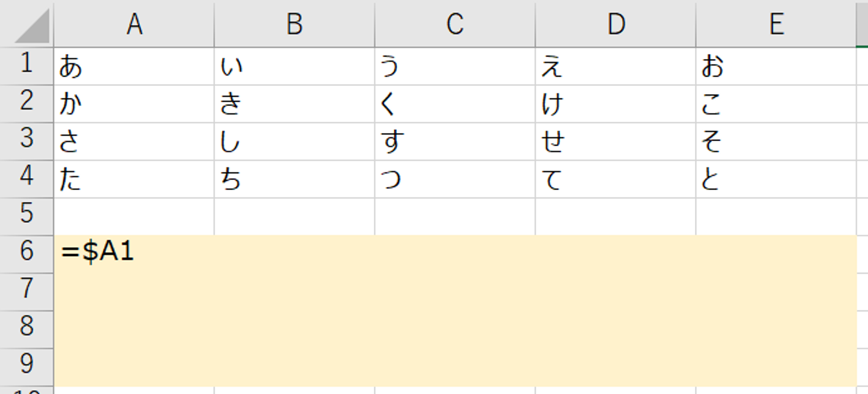Click cell containing て

(615, 179)
